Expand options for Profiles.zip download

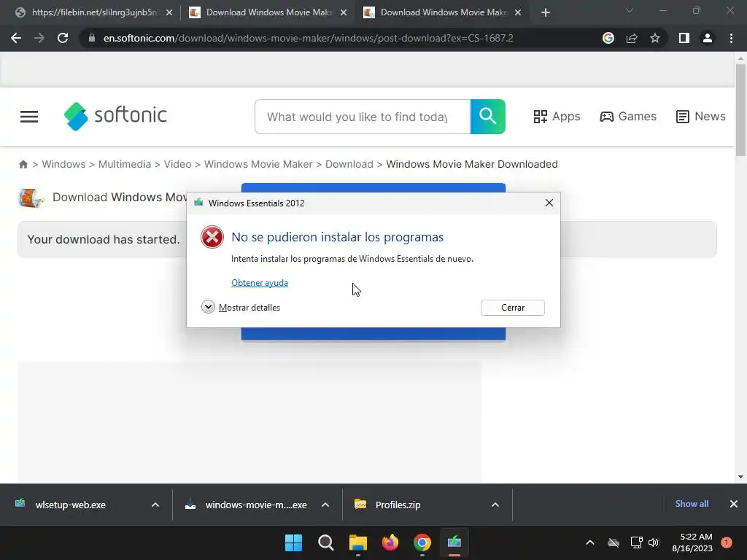click(x=495, y=505)
